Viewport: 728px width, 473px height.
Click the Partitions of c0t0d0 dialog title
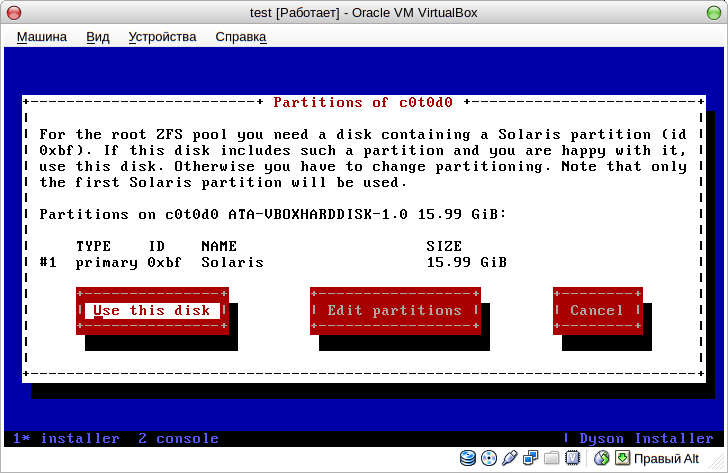363,102
